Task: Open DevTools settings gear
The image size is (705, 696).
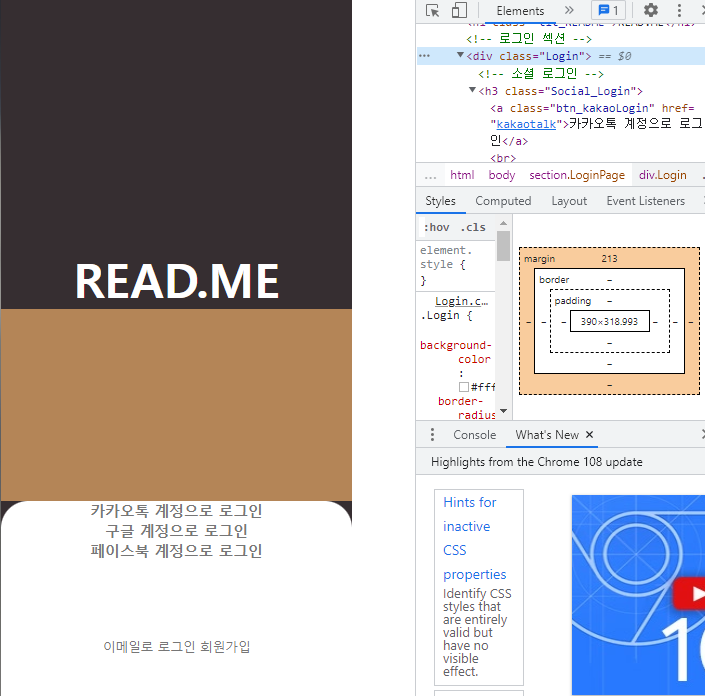Action: pos(650,10)
